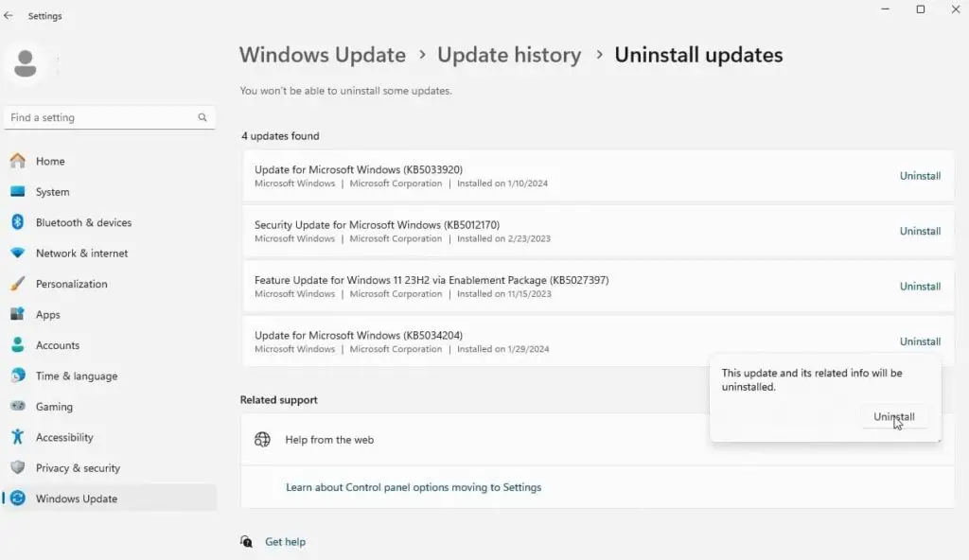Screen dimensions: 969x560
Task: Open the Apps settings page
Action: (50, 314)
